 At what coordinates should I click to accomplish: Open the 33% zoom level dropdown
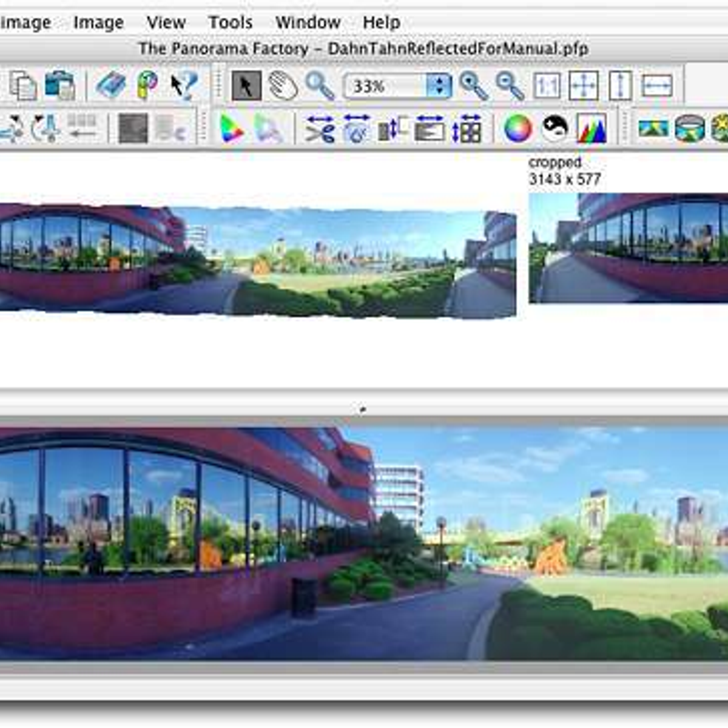pyautogui.click(x=439, y=86)
